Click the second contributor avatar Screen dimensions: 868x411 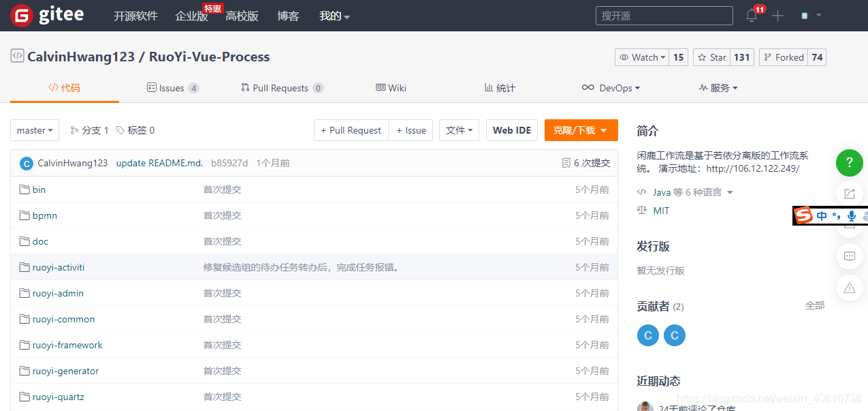[675, 335]
